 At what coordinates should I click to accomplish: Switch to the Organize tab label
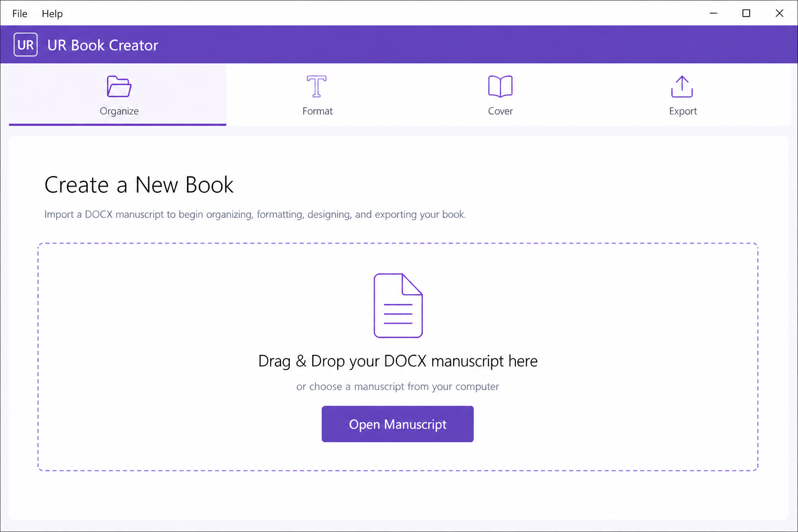click(x=119, y=111)
